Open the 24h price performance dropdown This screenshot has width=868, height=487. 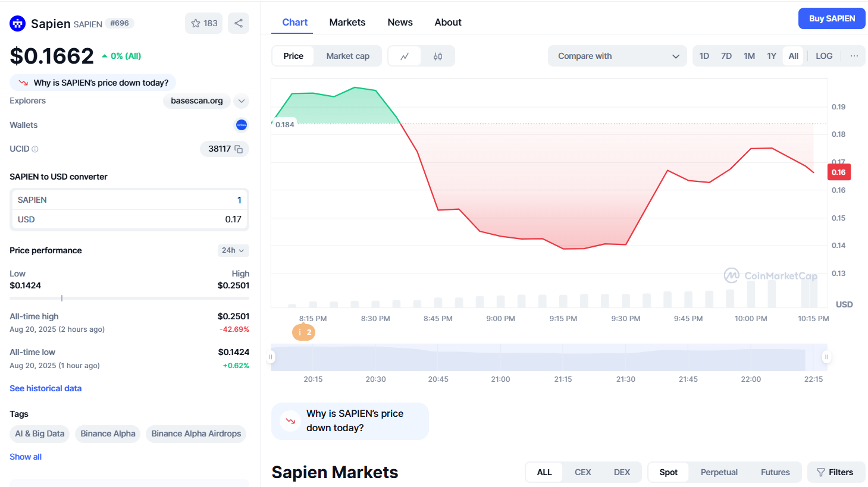[233, 250]
